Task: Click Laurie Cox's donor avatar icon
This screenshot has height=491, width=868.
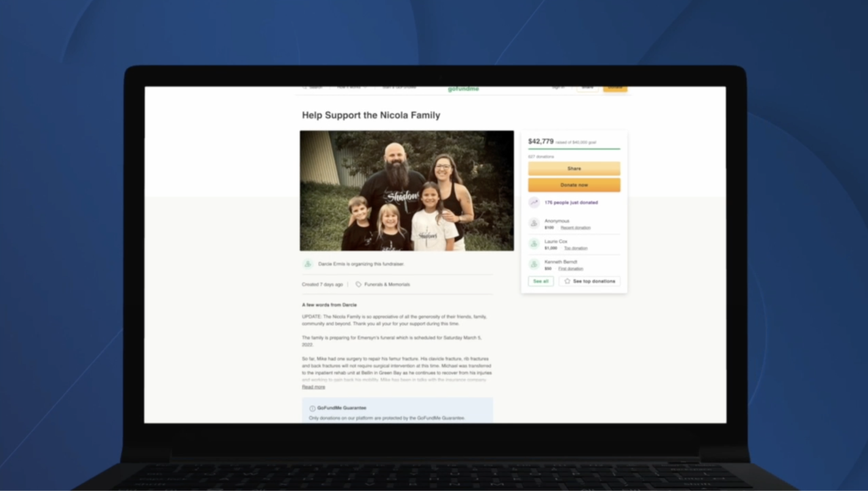Action: tap(534, 244)
